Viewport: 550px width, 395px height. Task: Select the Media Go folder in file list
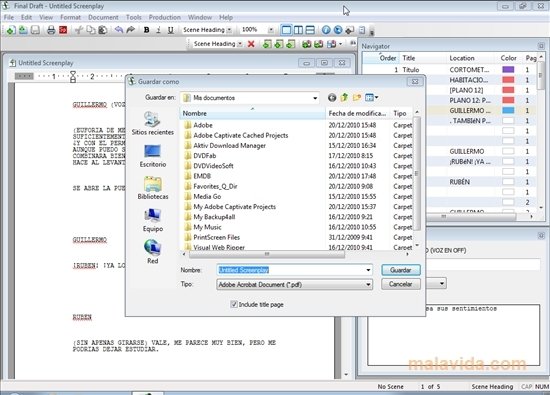click(207, 196)
